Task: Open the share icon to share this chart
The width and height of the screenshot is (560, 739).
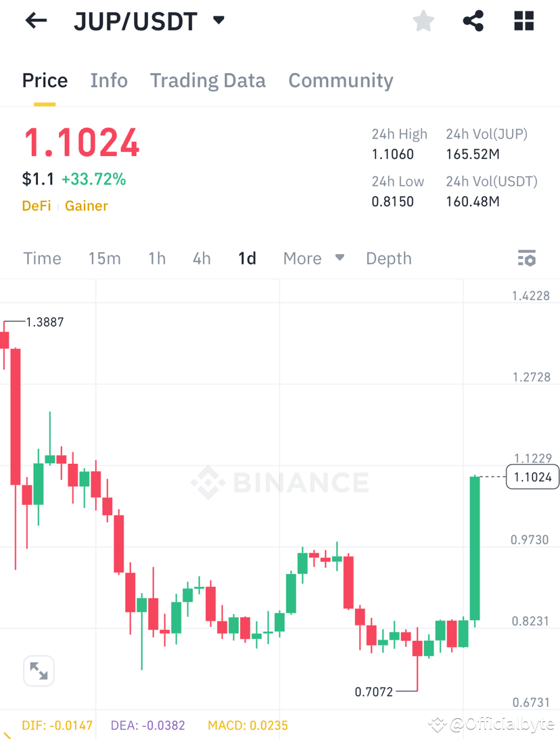Action: tap(473, 20)
